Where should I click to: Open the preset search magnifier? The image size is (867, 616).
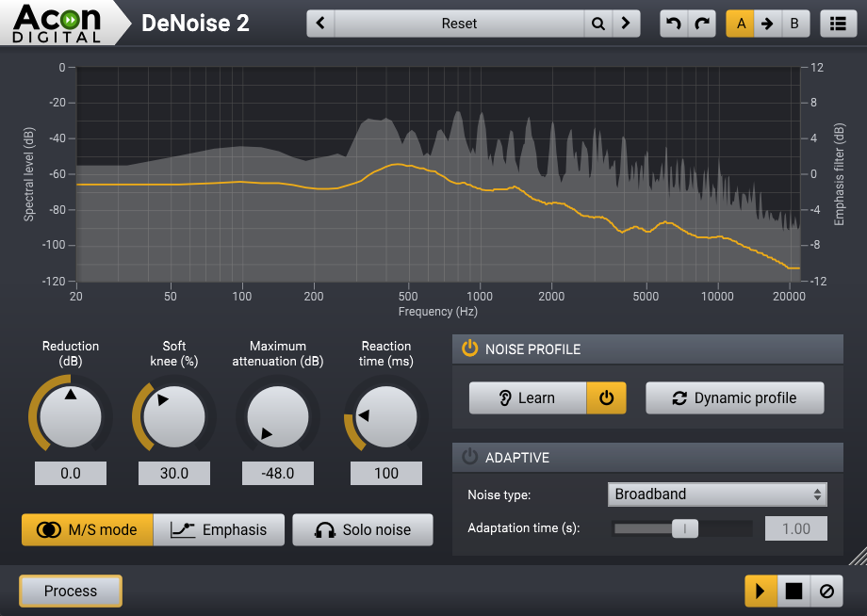click(x=597, y=24)
